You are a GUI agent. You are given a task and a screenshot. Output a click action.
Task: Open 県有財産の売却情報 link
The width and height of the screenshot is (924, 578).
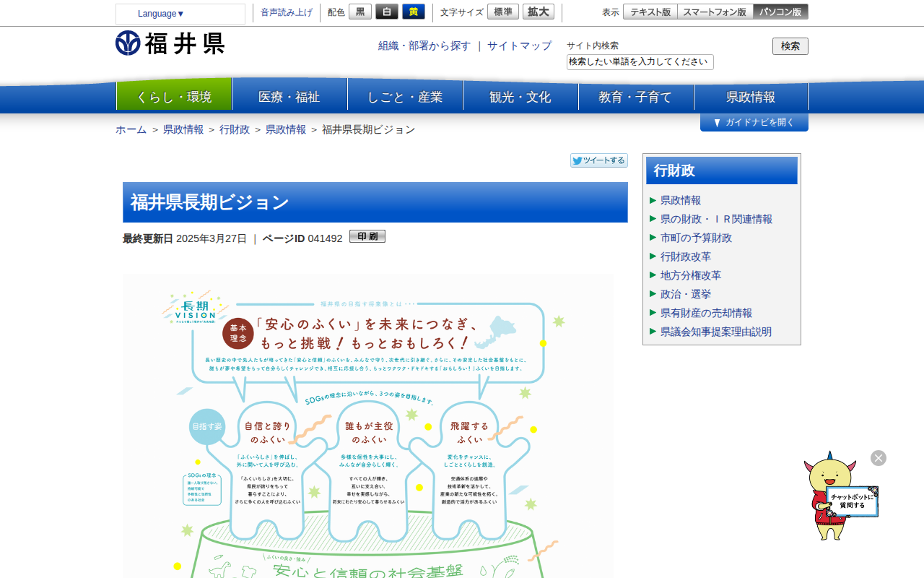706,313
